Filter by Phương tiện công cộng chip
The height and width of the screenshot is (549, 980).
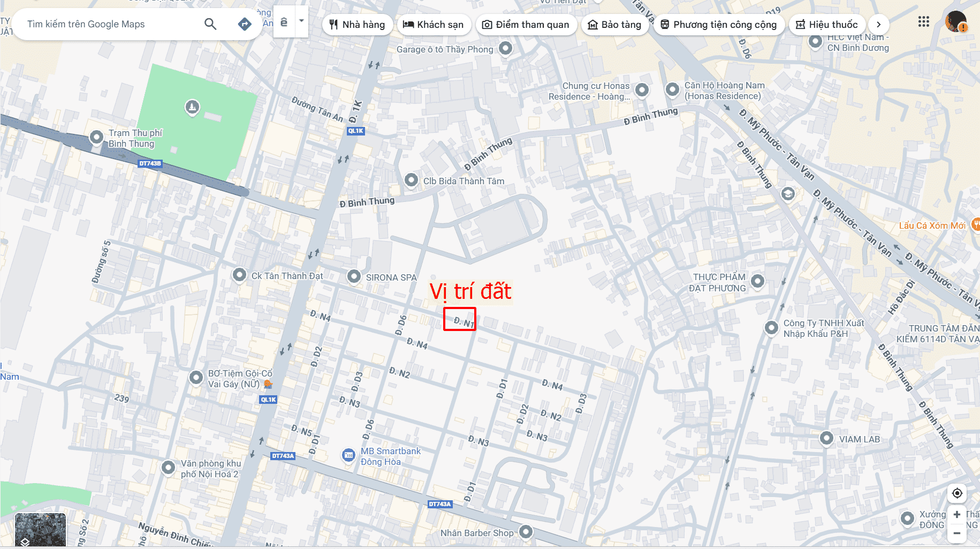[x=719, y=25]
